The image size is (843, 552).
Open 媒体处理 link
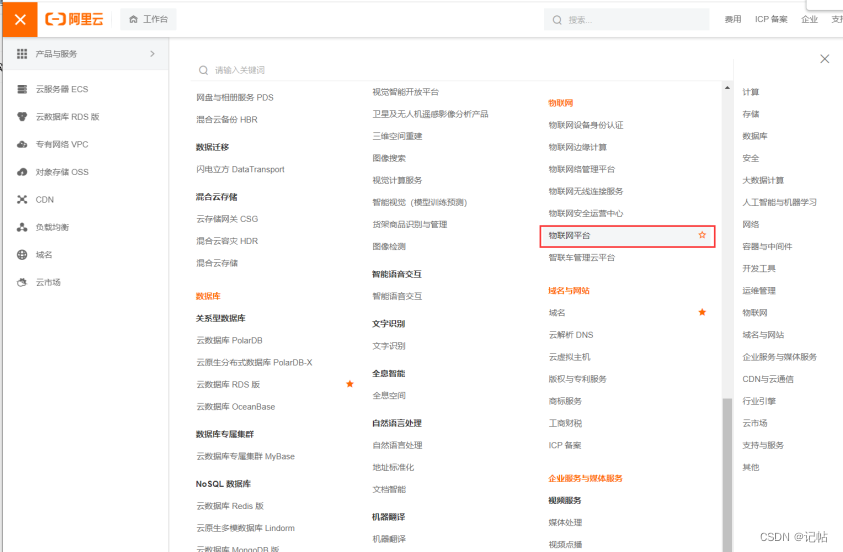click(x=565, y=522)
